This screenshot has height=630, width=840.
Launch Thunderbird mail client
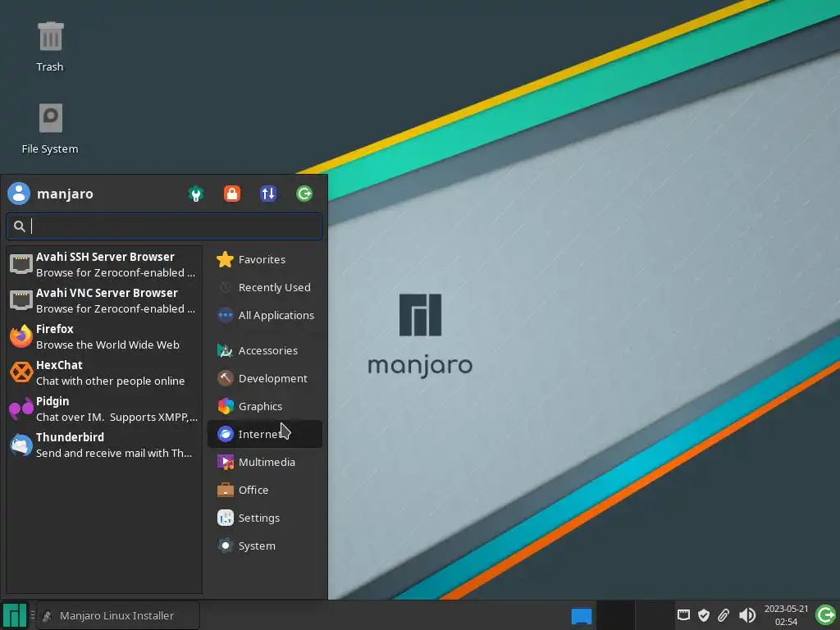pyautogui.click(x=104, y=445)
